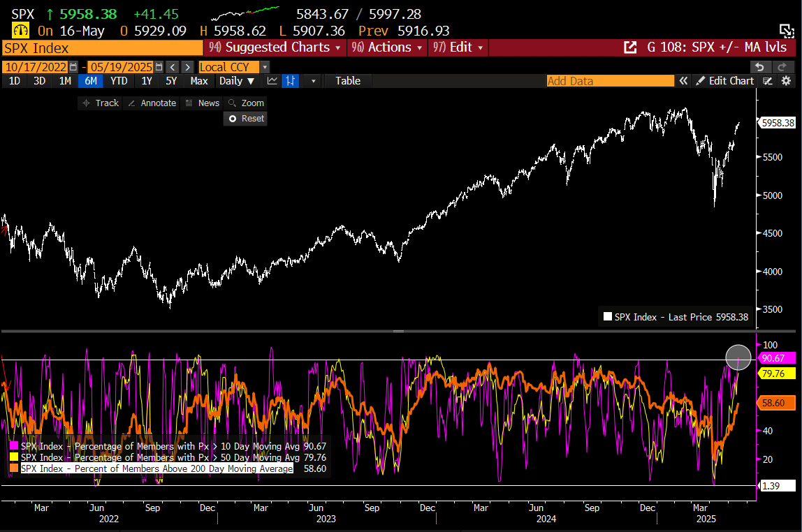
Task: Select the 10 Day Moving Avg legend label
Action: [161, 446]
